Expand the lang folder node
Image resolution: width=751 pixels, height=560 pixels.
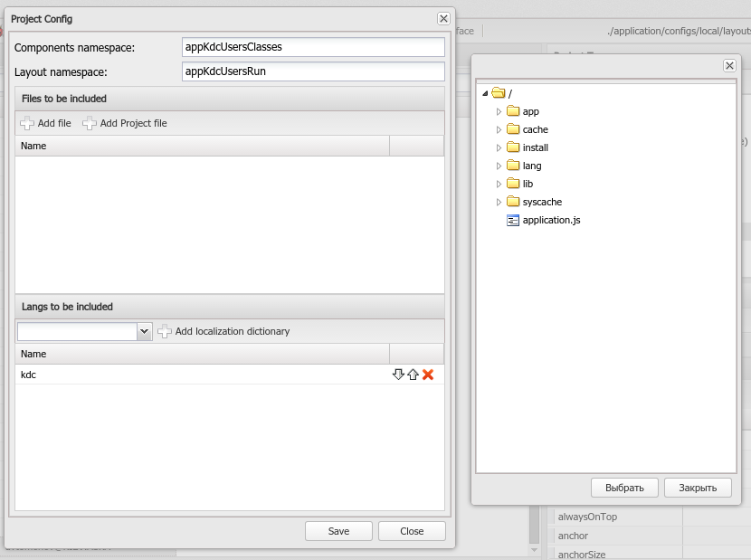(x=499, y=166)
